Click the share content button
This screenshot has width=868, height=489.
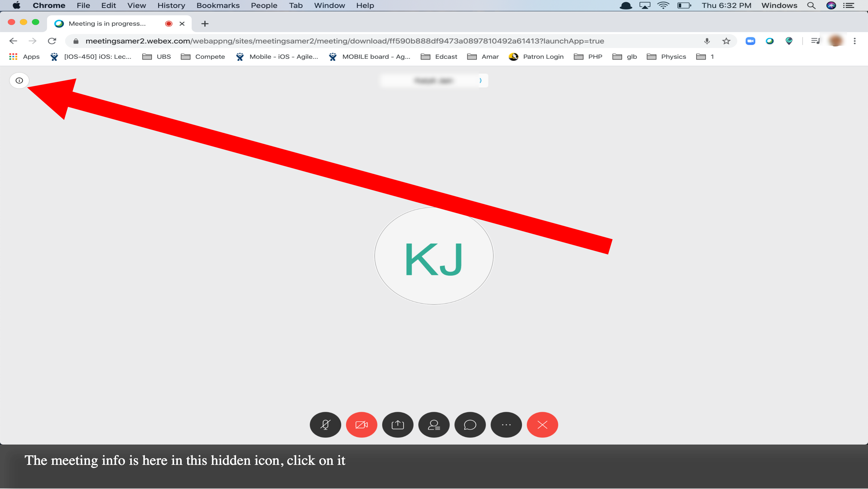tap(397, 425)
